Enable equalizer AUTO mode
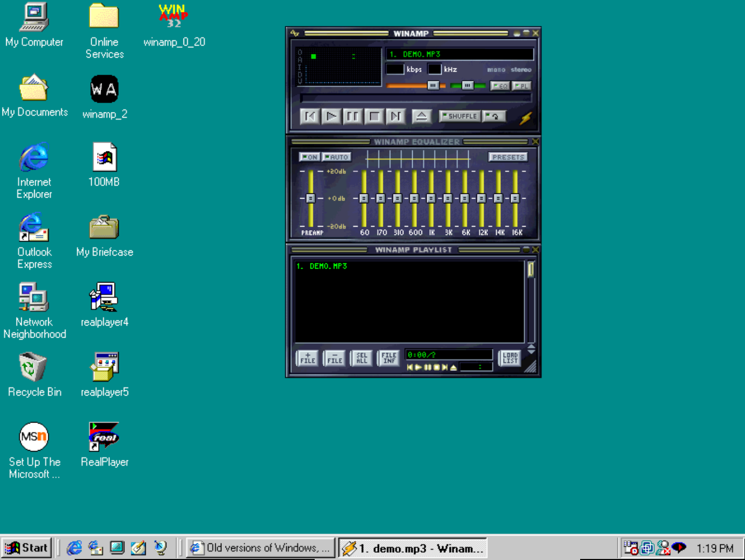The image size is (745, 560). 336,157
